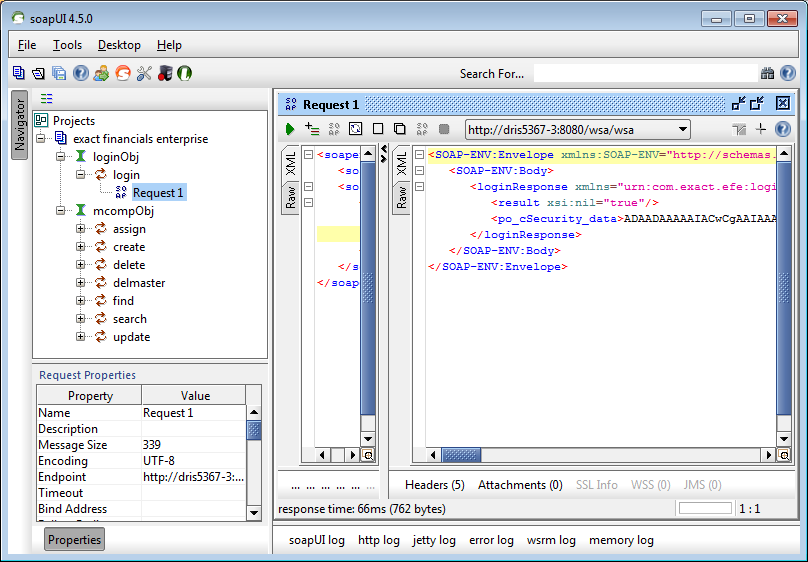808x562 pixels.
Task: Toggle the request/response splitter arrows
Action: 383,154
